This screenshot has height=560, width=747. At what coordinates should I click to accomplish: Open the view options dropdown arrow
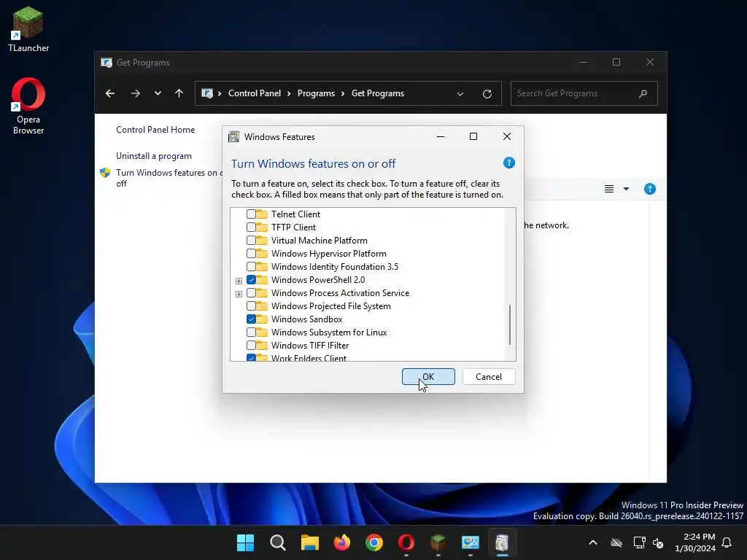[626, 189]
